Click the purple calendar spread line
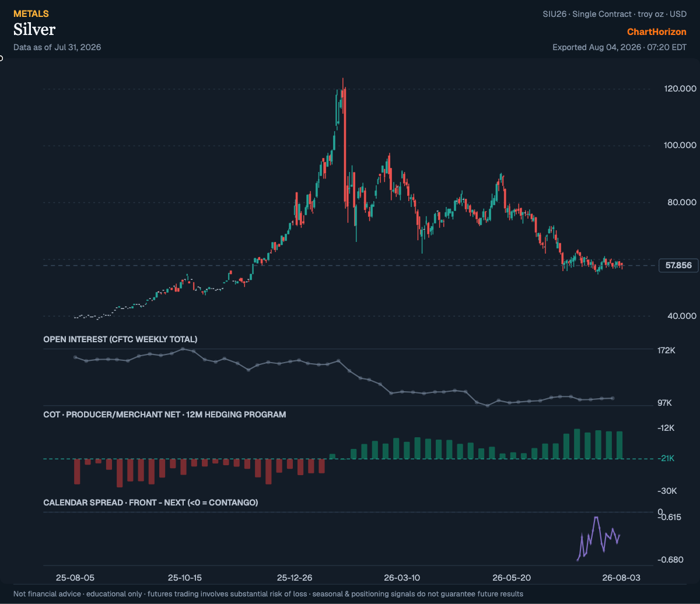The width and height of the screenshot is (700, 604). pyautogui.click(x=598, y=538)
